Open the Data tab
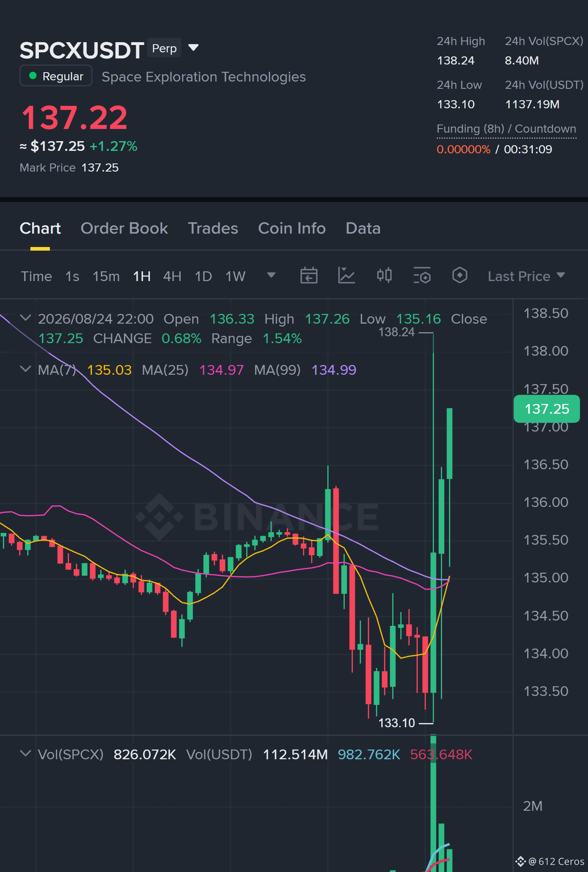 click(363, 228)
